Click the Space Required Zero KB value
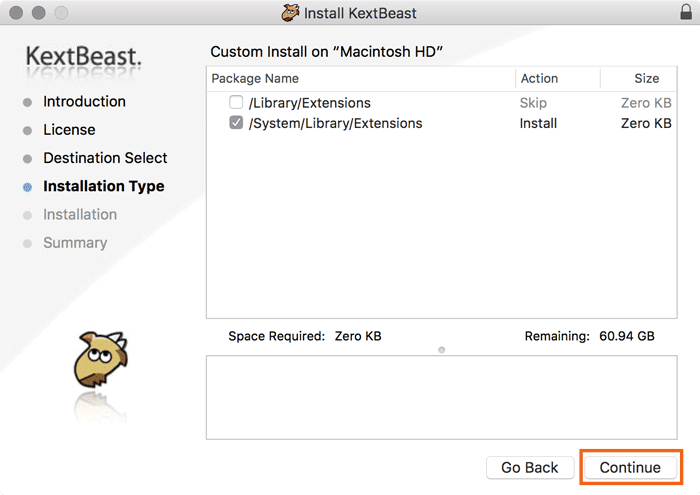Viewport: 700px width, 495px height. 358,336
